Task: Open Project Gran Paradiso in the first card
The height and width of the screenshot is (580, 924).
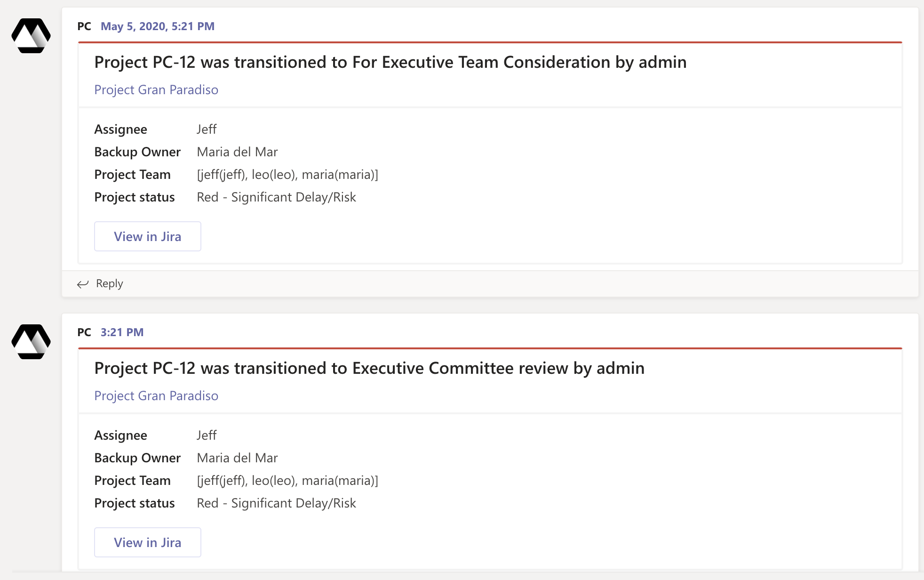Action: [156, 89]
